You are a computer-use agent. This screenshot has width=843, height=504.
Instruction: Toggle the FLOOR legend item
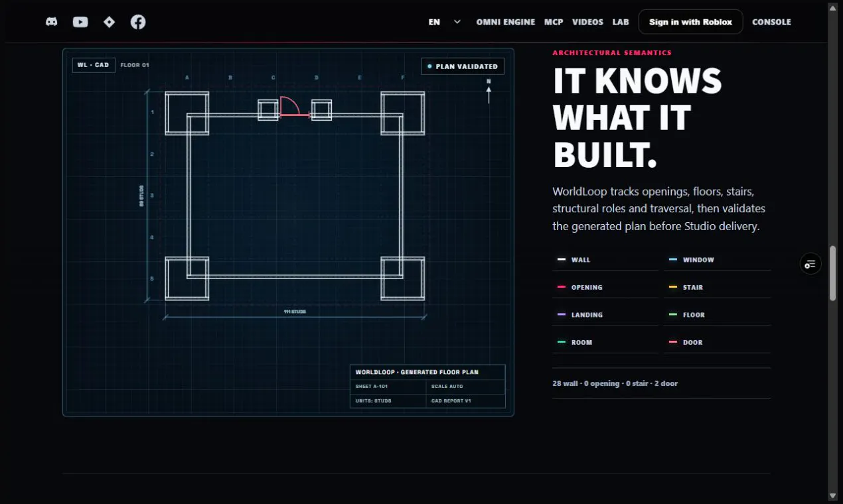click(x=718, y=315)
